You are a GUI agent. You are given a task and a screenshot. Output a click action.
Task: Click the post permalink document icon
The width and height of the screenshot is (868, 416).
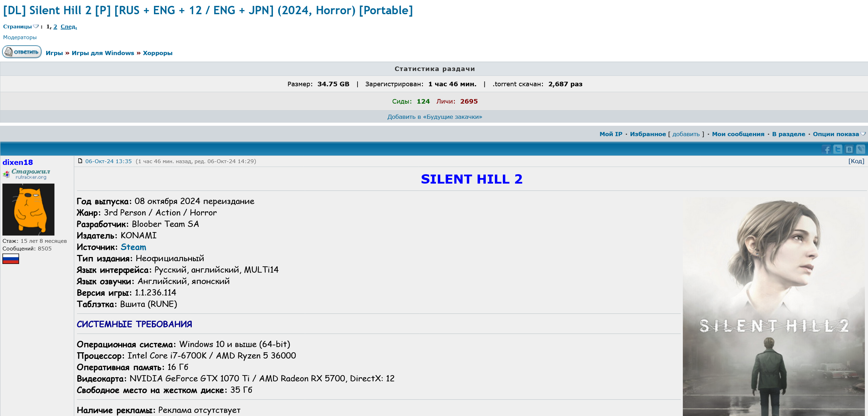pyautogui.click(x=80, y=161)
